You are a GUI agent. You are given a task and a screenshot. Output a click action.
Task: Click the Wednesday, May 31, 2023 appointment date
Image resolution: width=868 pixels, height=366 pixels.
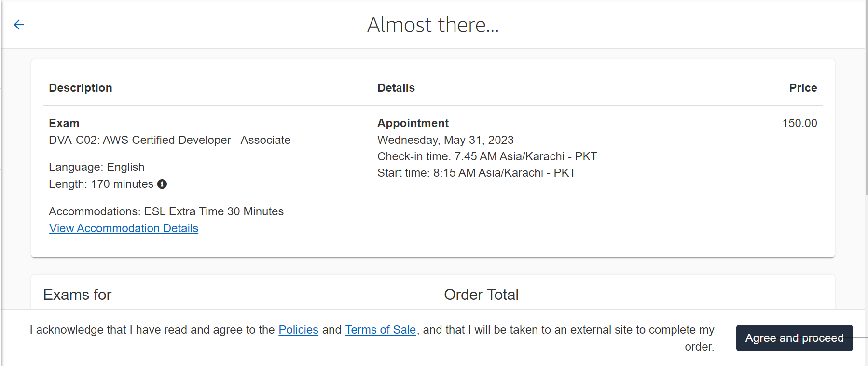pos(445,140)
